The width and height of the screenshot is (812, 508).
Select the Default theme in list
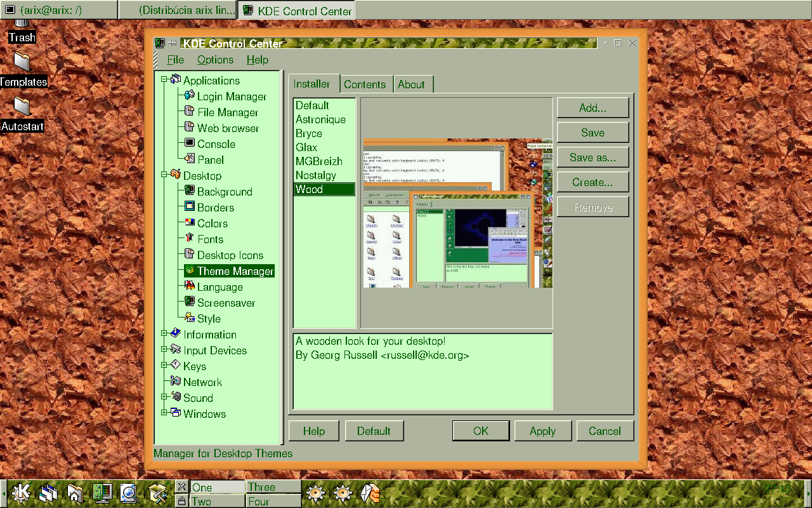pyautogui.click(x=324, y=105)
